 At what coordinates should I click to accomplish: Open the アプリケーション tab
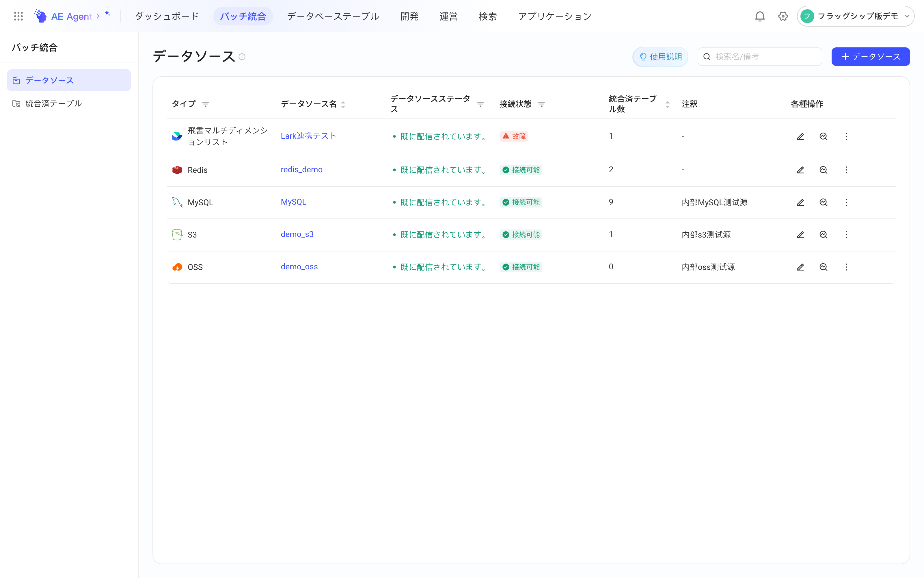(555, 16)
